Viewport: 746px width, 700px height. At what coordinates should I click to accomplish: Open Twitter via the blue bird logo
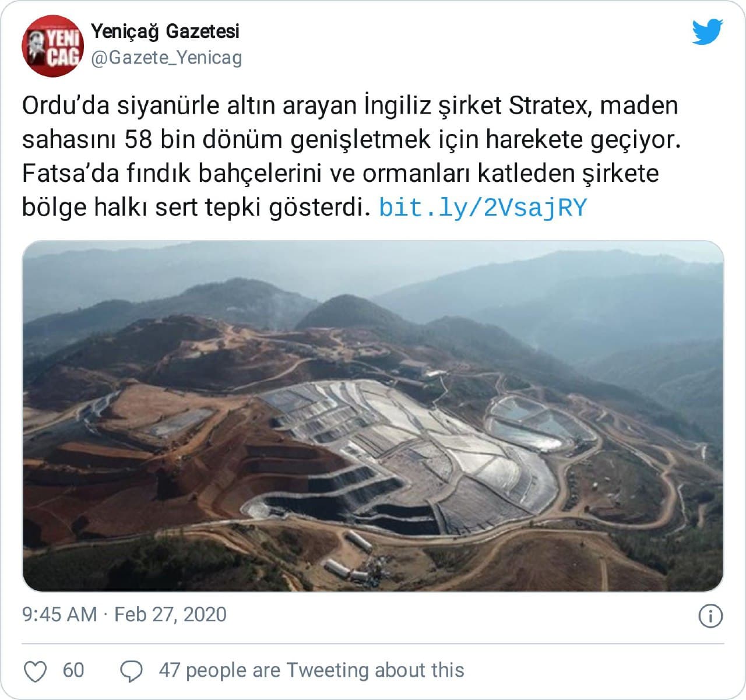708,32
